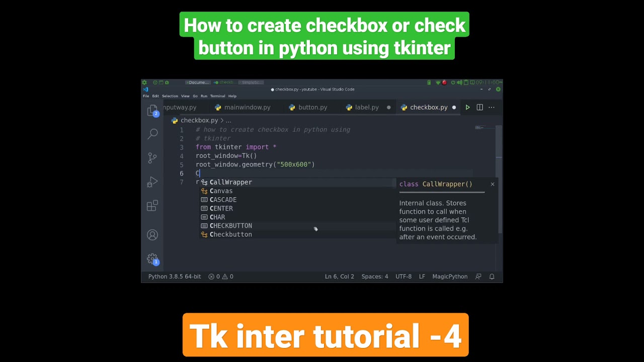This screenshot has width=644, height=362.
Task: Click line 5 geometry code
Action: coord(255,165)
